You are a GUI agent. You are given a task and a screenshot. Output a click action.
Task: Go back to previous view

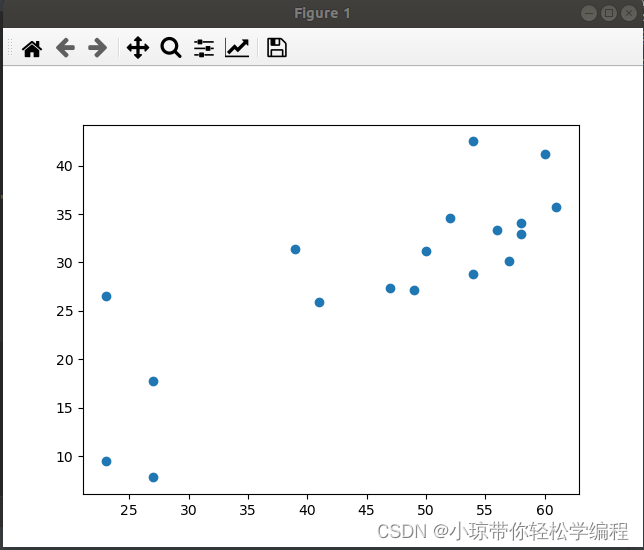[65, 48]
